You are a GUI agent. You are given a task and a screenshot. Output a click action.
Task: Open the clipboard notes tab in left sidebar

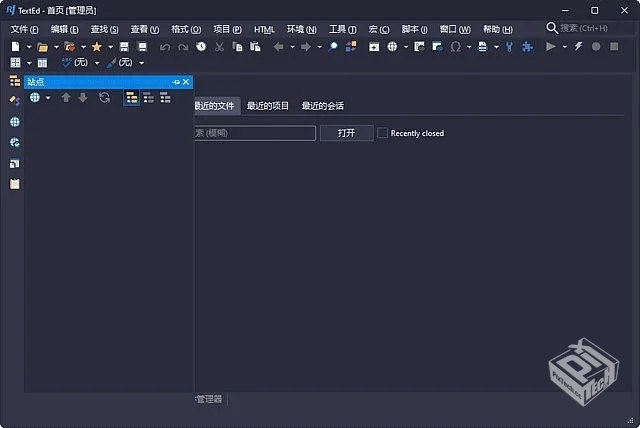click(15, 184)
